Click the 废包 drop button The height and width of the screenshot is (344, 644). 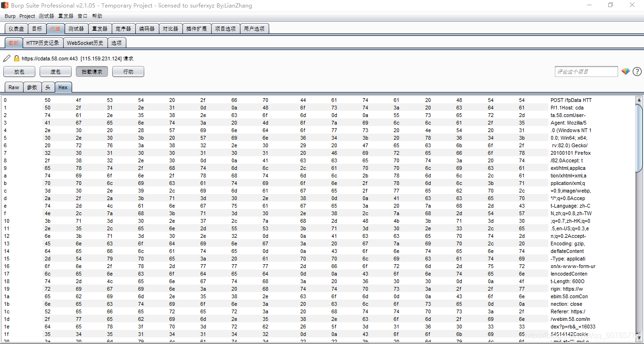tap(56, 72)
